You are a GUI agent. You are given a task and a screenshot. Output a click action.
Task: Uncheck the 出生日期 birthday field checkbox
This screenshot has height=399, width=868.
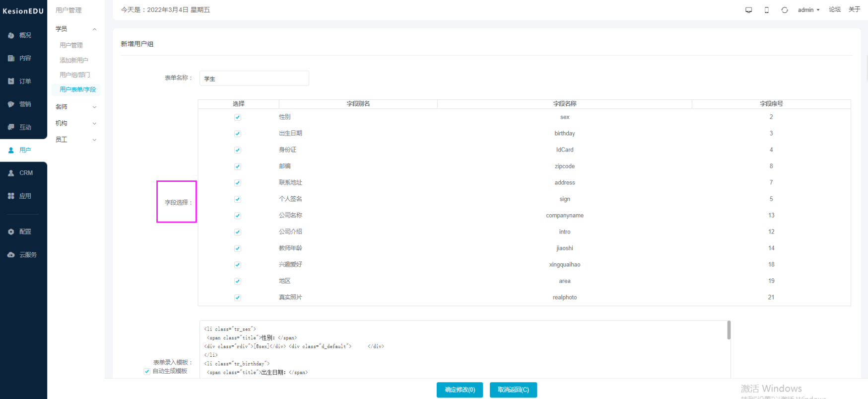point(238,134)
